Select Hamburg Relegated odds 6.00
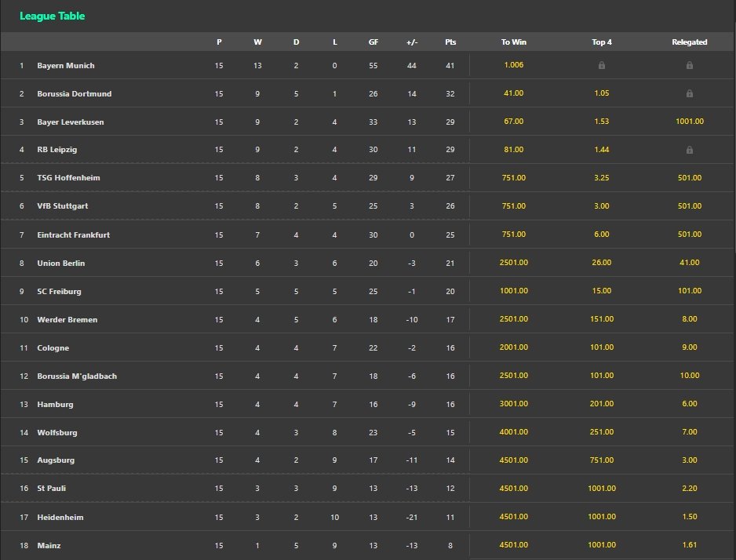736x560 pixels. 689,404
